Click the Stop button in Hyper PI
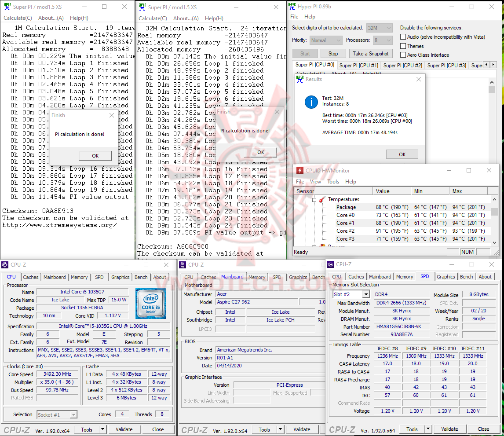Image resolution: width=504 pixels, height=436 pixels. coord(333,54)
